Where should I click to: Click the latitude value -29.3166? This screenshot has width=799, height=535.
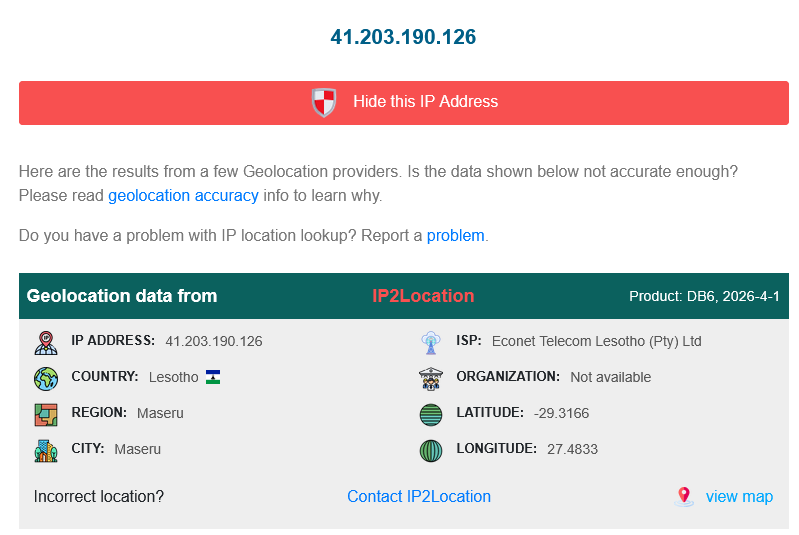click(x=561, y=413)
